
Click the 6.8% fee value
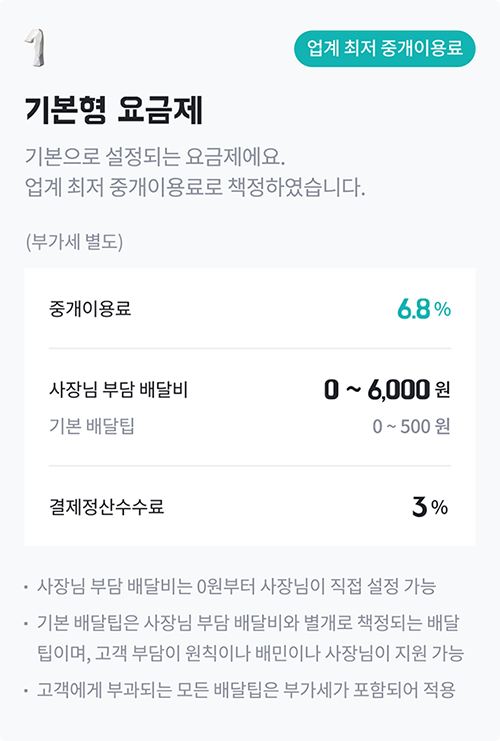[x=424, y=310]
